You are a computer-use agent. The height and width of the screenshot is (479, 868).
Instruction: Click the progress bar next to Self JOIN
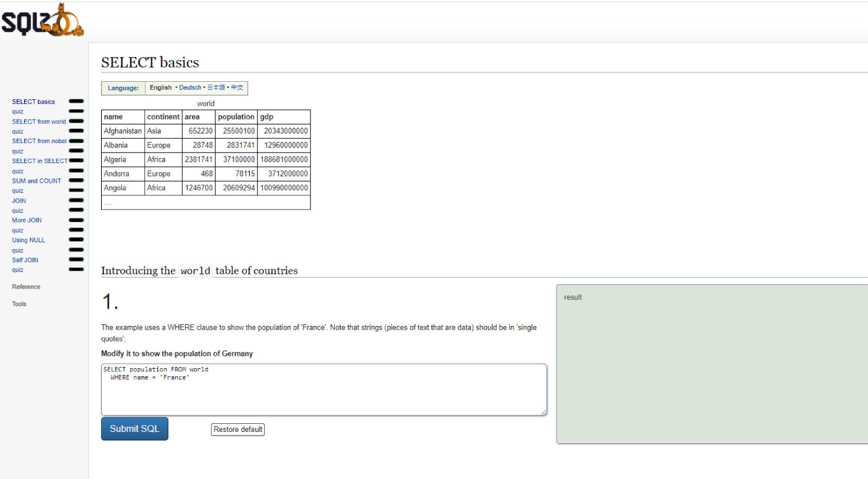click(76, 260)
